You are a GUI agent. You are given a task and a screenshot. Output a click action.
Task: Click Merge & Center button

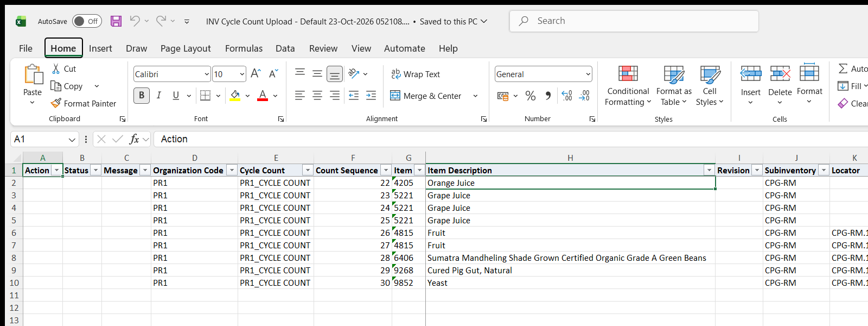(426, 96)
